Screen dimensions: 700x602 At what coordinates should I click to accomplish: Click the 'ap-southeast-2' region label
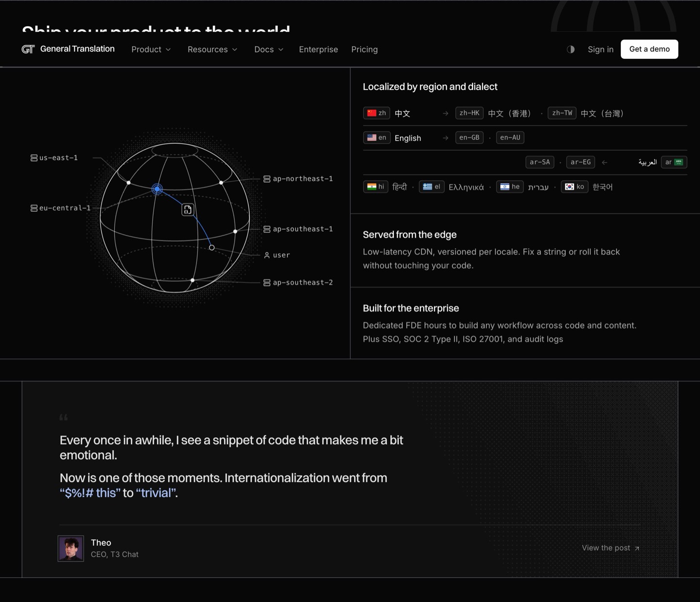pos(303,283)
